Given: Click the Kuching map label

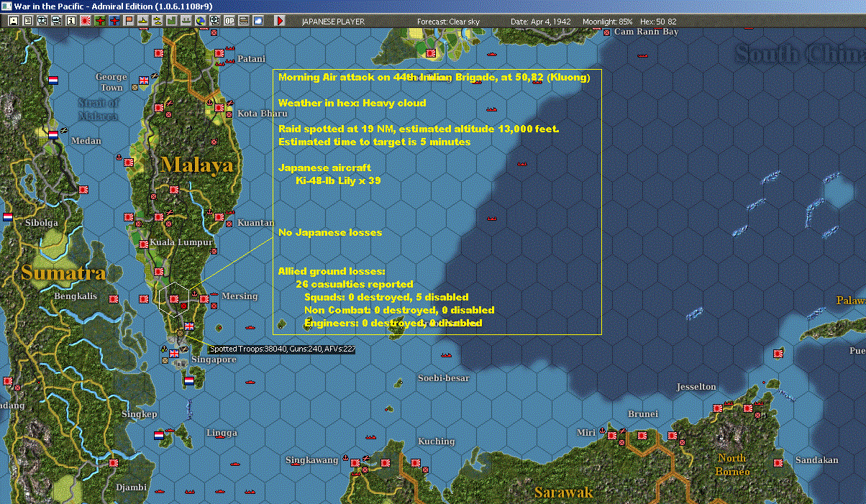Looking at the screenshot, I should pos(436,441).
